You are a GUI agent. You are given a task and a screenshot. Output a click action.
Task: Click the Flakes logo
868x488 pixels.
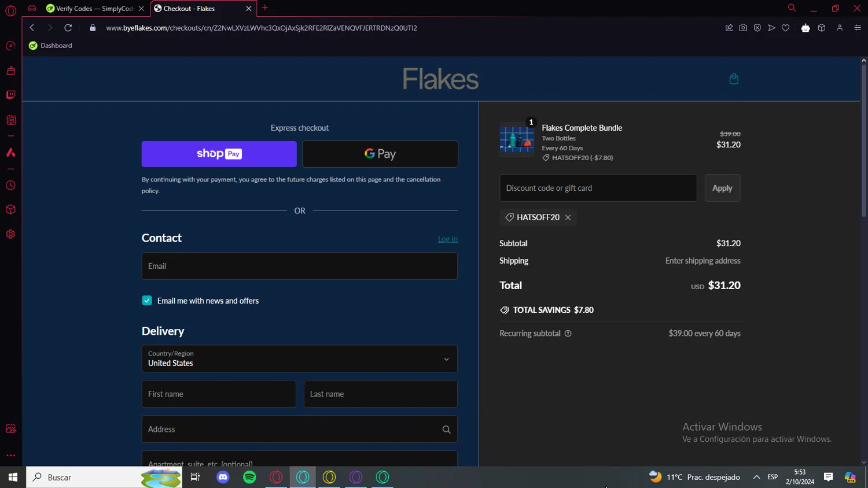(440, 79)
